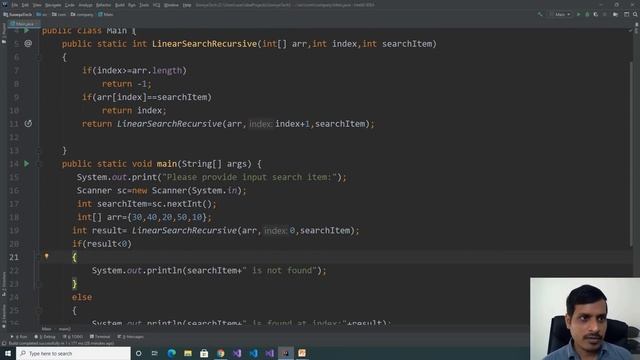
Task: Open the View menu
Action: point(37,5)
